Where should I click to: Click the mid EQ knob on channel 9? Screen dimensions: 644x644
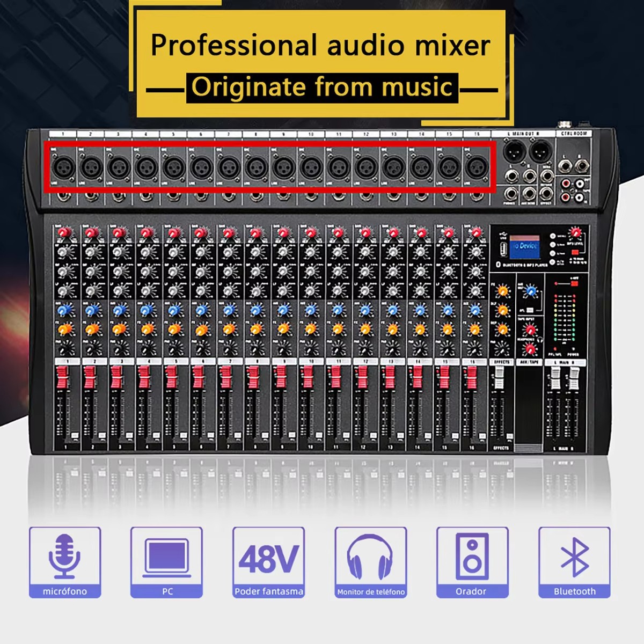[284, 271]
